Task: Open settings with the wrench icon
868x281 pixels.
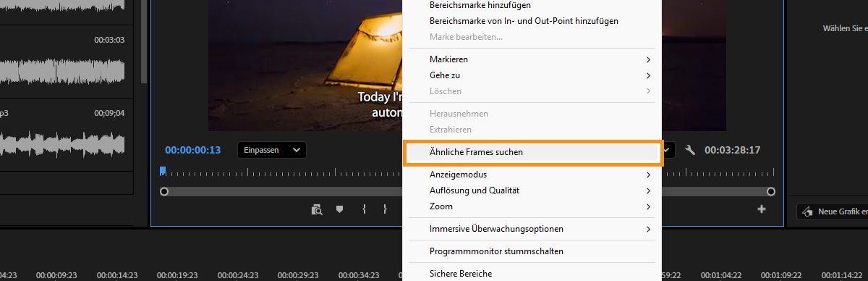Action: click(690, 150)
